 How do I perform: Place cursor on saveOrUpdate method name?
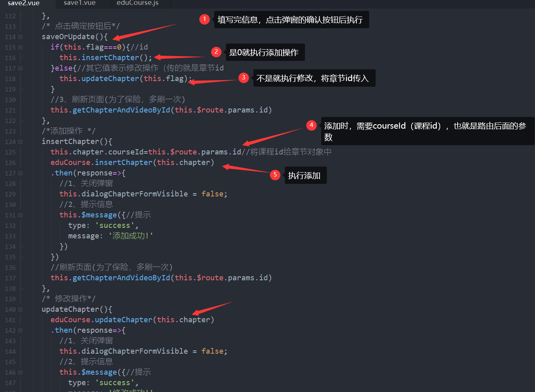point(68,37)
